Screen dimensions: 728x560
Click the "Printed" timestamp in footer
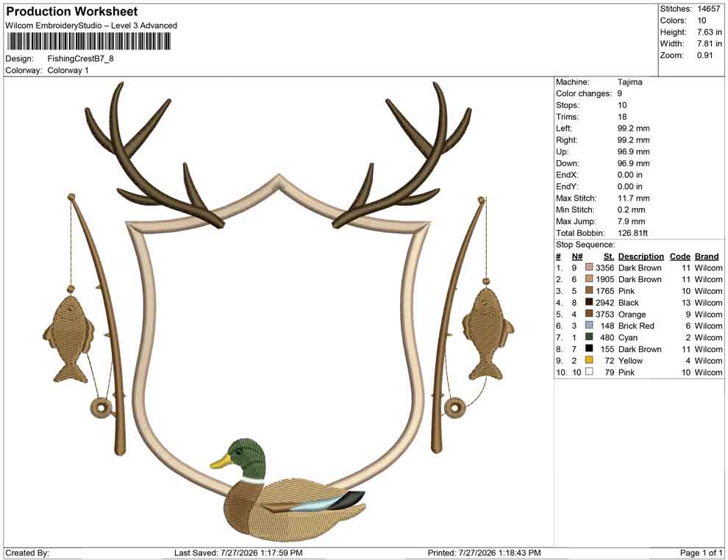[485, 553]
